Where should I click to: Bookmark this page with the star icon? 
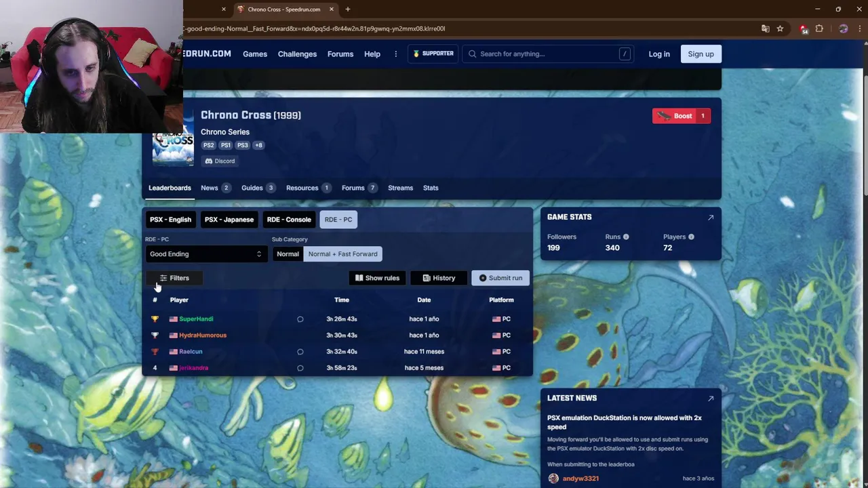[780, 28]
